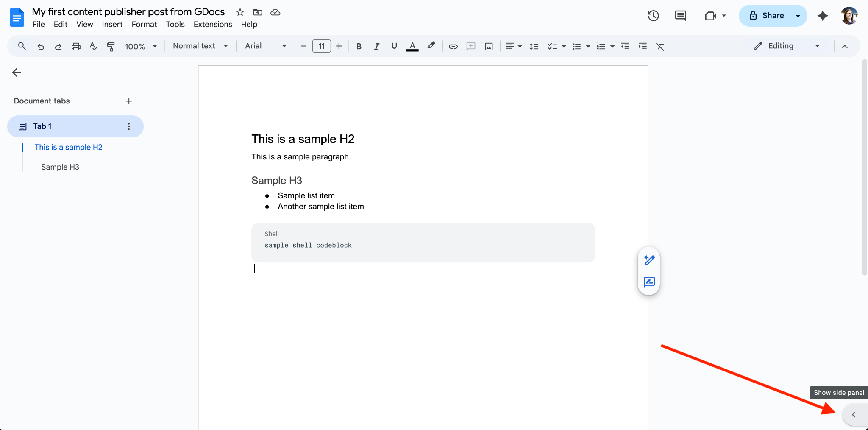Screen dimensions: 868x430
Task: Toggle bold formatting
Action: click(359, 46)
